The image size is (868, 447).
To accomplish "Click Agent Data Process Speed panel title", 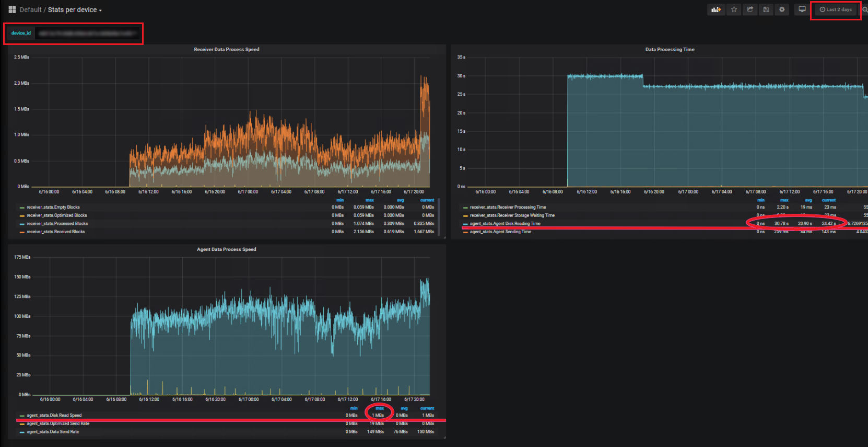I will click(226, 249).
